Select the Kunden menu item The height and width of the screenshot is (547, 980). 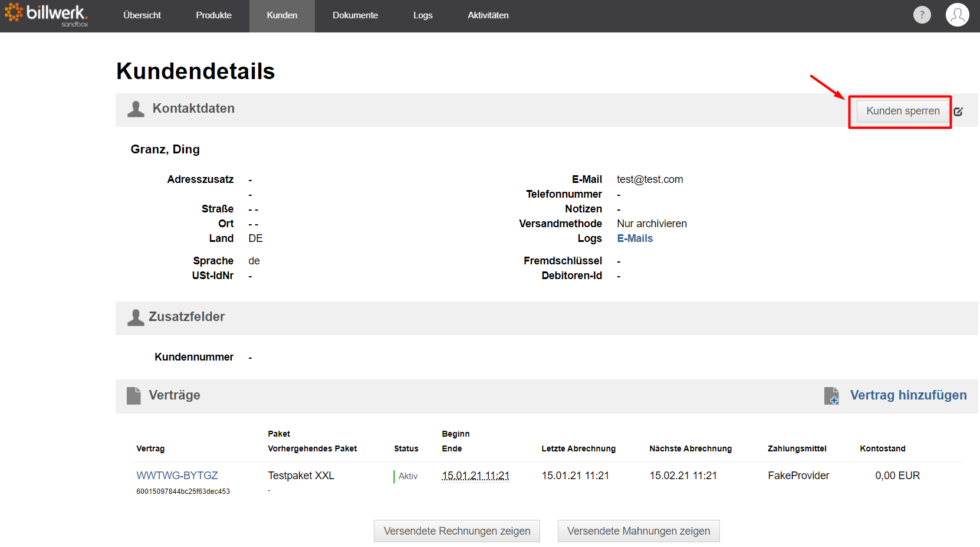click(282, 15)
